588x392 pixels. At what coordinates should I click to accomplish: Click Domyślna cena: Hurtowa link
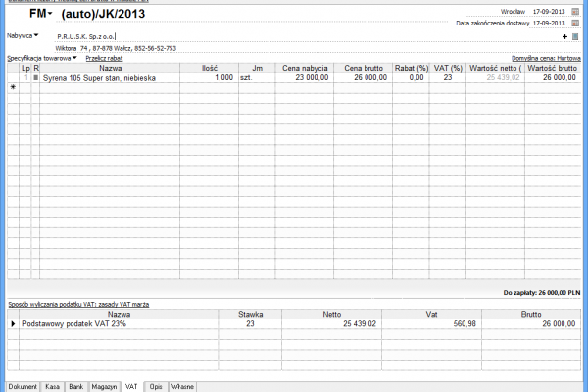547,58
